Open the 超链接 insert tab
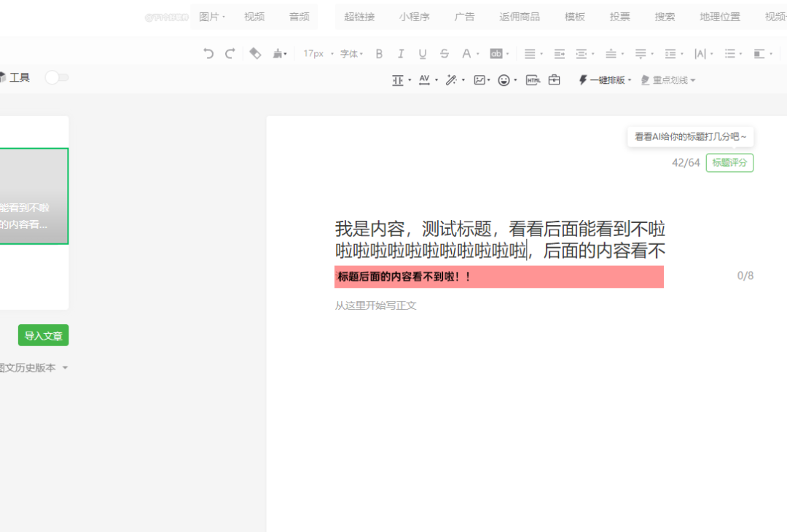Screen dimensions: 787x532 click(x=359, y=17)
